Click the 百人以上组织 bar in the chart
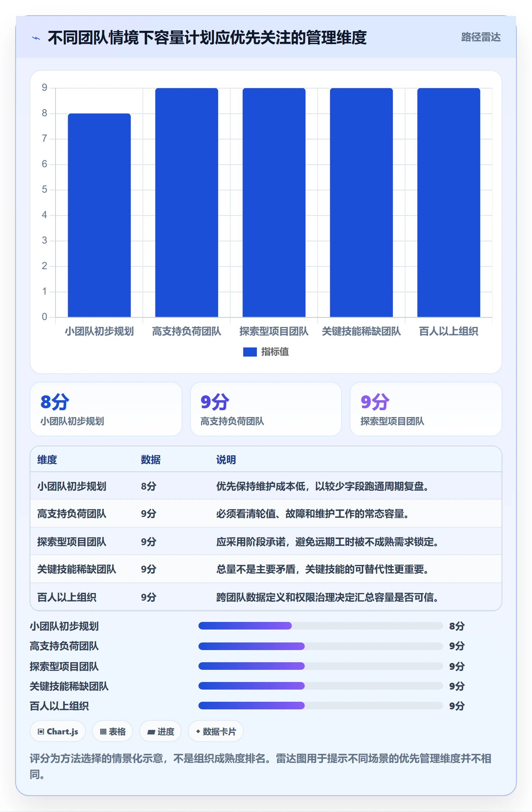Viewport: 532px width, 812px height. [449, 203]
